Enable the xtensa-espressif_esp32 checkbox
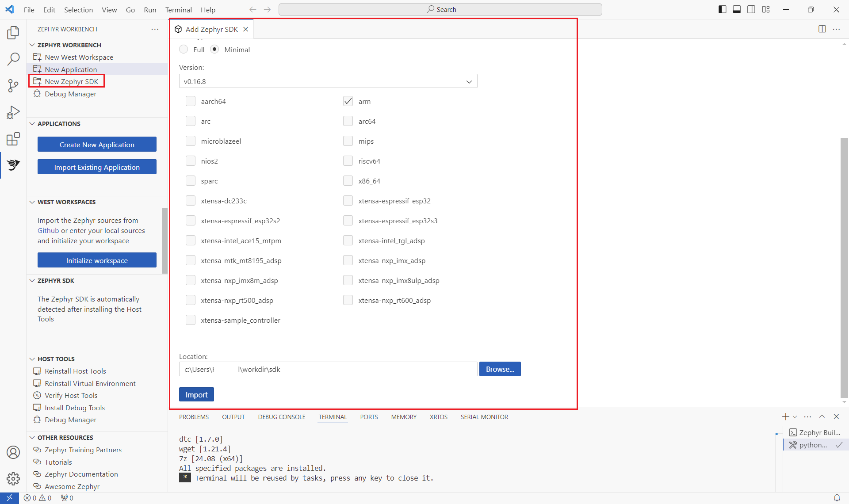 click(x=348, y=200)
